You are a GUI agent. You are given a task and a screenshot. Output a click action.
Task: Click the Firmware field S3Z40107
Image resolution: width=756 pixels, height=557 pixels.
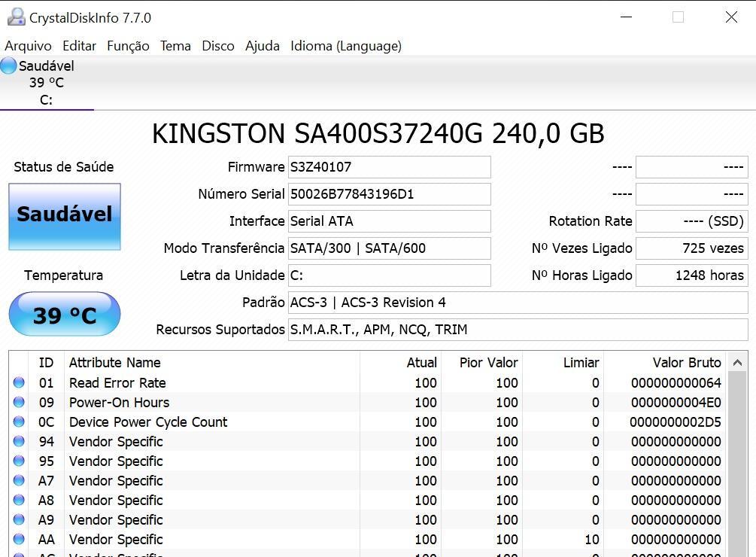coord(390,167)
